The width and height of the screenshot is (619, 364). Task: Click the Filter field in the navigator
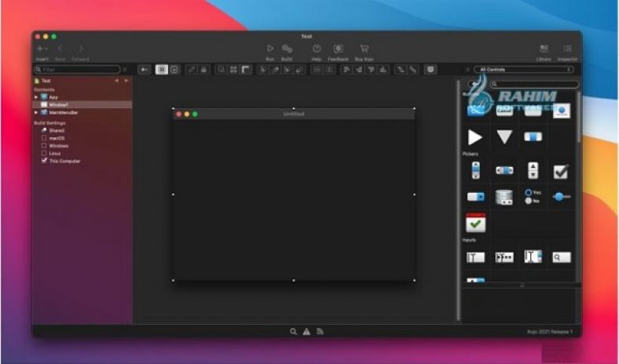pos(77,70)
